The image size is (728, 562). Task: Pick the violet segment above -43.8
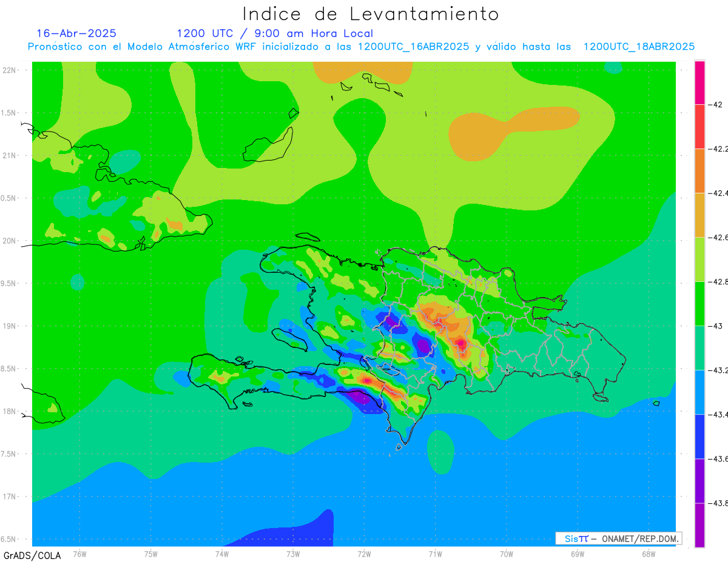[699, 480]
